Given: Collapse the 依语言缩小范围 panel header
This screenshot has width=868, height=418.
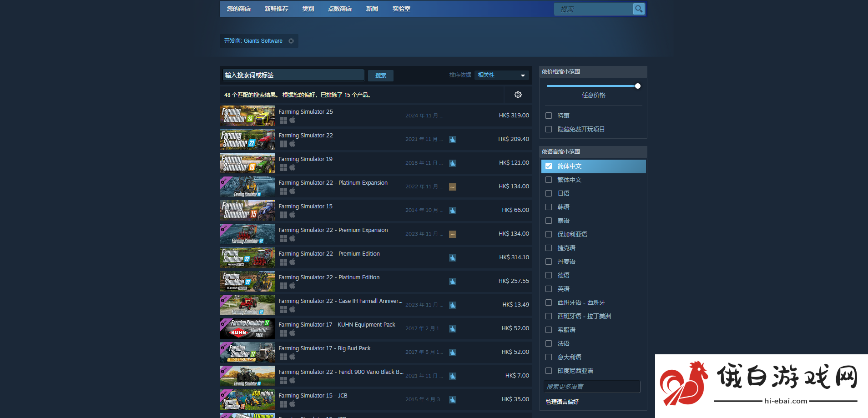Looking at the screenshot, I should [x=593, y=152].
